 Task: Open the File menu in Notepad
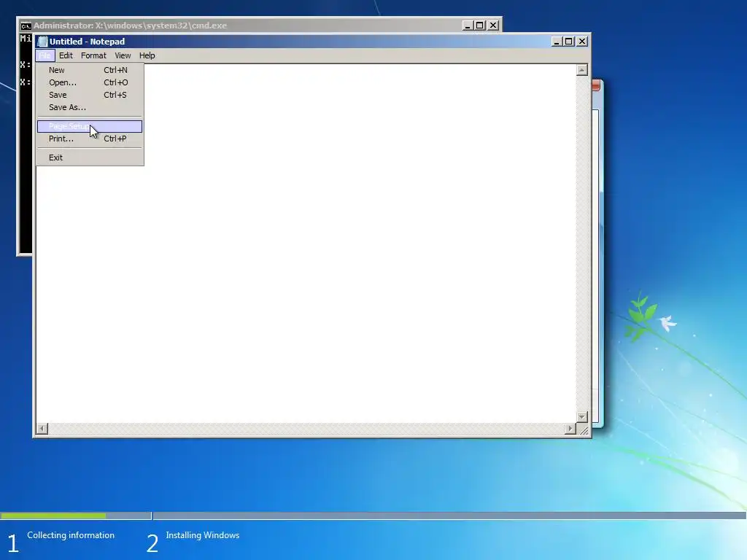tap(44, 55)
